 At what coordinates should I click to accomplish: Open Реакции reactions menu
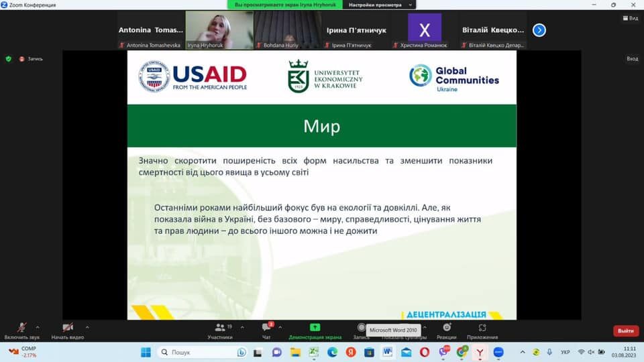[446, 328]
